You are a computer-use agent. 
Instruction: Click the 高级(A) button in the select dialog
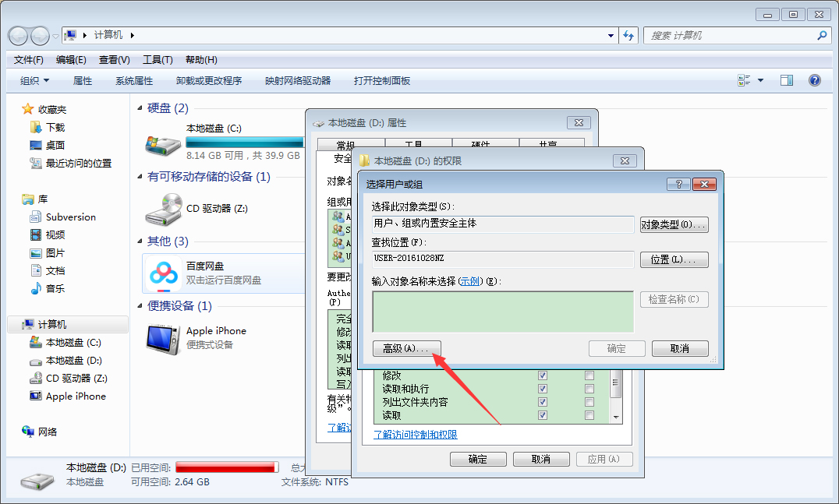406,348
